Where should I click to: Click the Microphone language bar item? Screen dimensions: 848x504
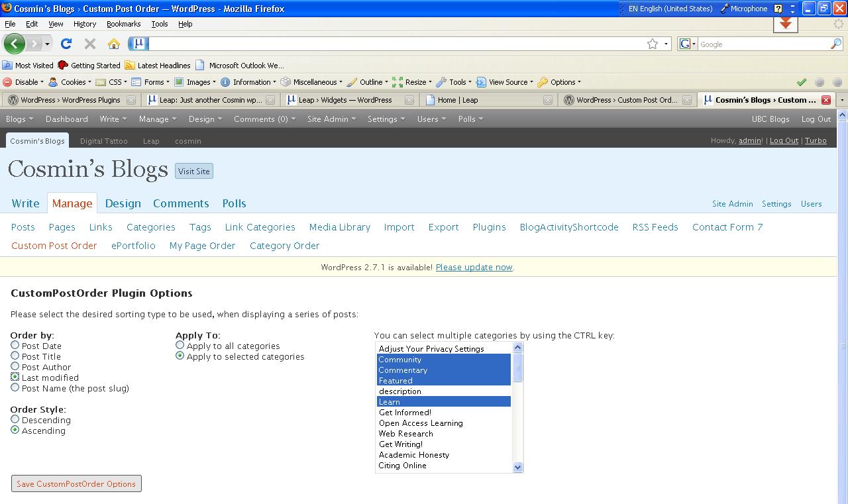[x=743, y=9]
